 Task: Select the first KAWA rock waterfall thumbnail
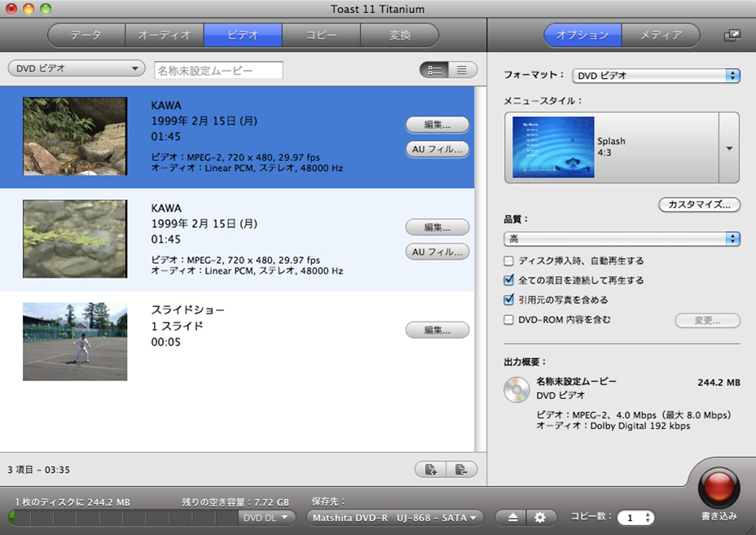(x=75, y=136)
